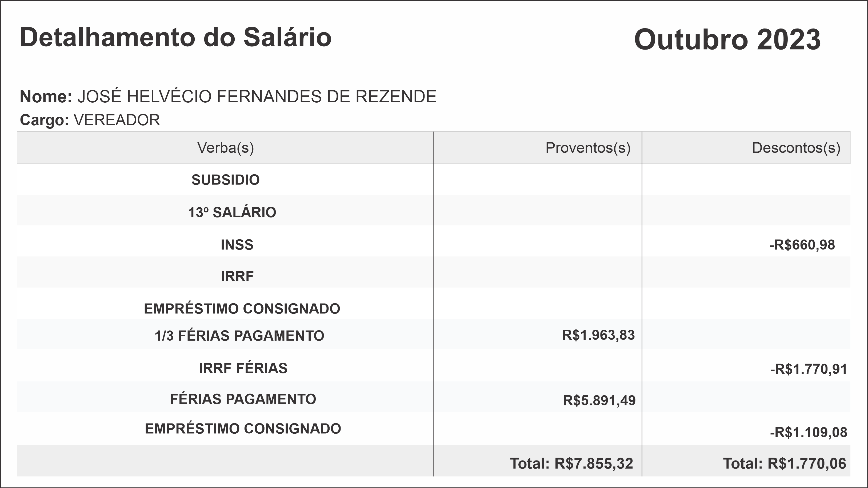Select the INSS row label

237,245
